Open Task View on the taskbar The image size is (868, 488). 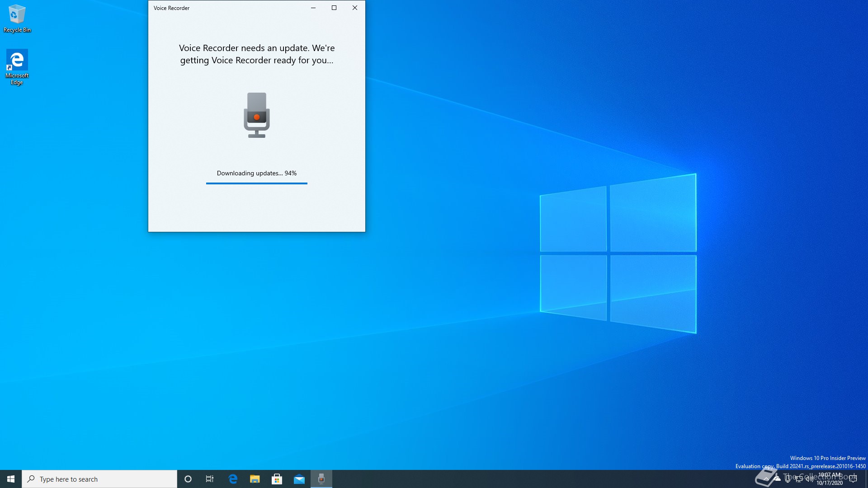(210, 479)
